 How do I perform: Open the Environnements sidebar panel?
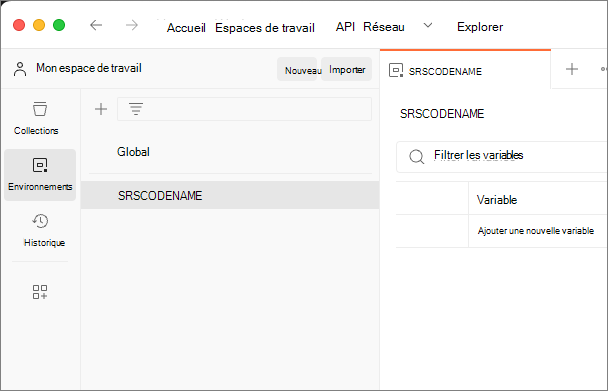tap(40, 175)
